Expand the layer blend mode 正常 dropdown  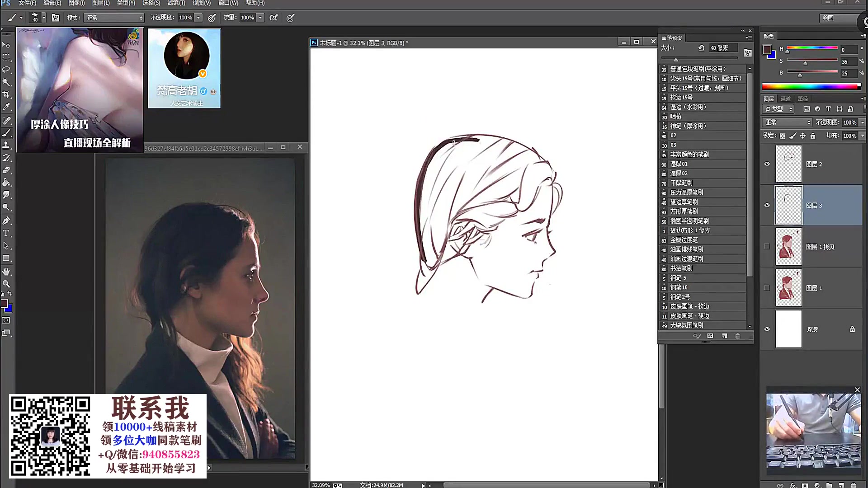[x=787, y=122]
